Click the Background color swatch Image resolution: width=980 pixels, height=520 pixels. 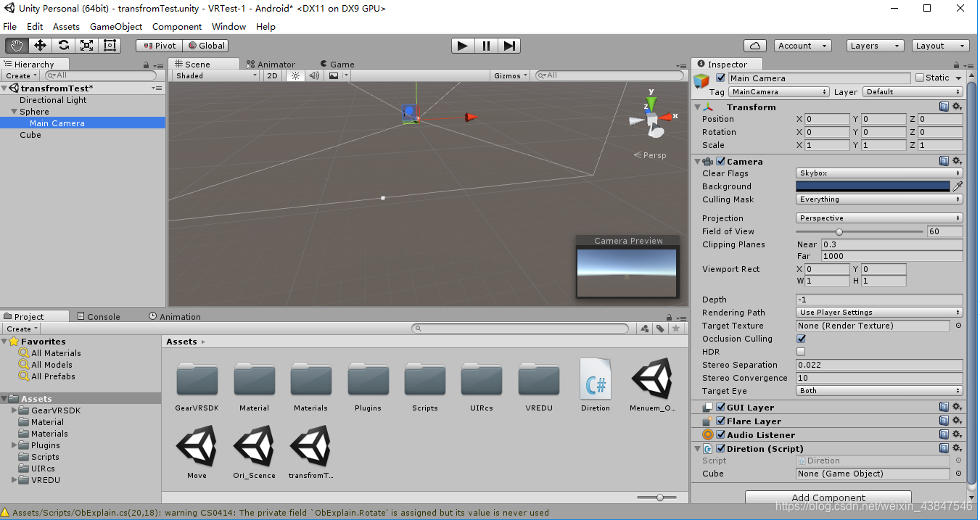[873, 186]
